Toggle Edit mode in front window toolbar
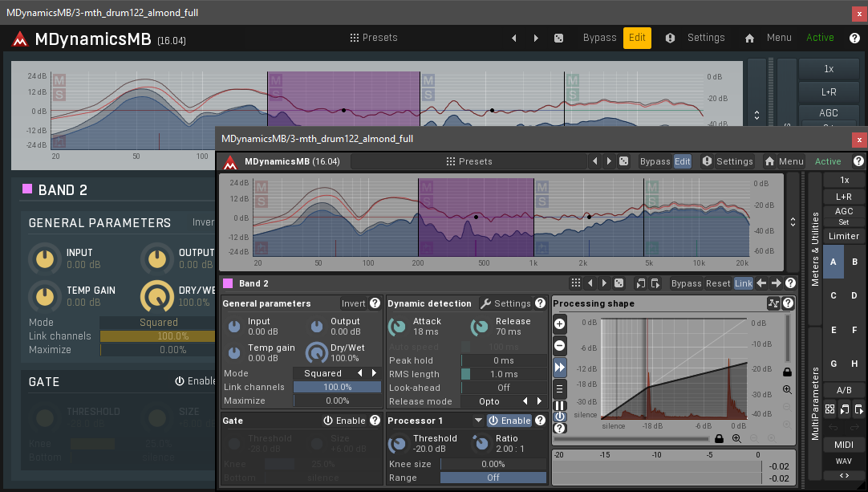Screen dimensions: 868x492 (x=683, y=161)
